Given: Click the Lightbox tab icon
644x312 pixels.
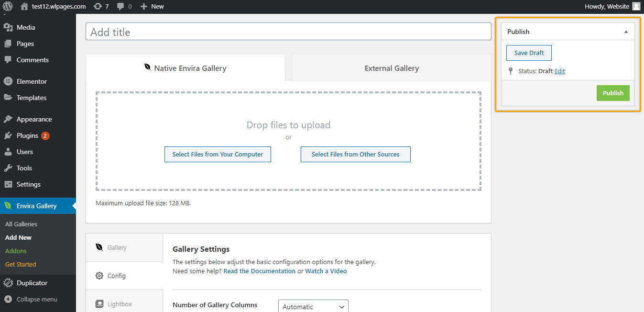Looking at the screenshot, I should [99, 304].
